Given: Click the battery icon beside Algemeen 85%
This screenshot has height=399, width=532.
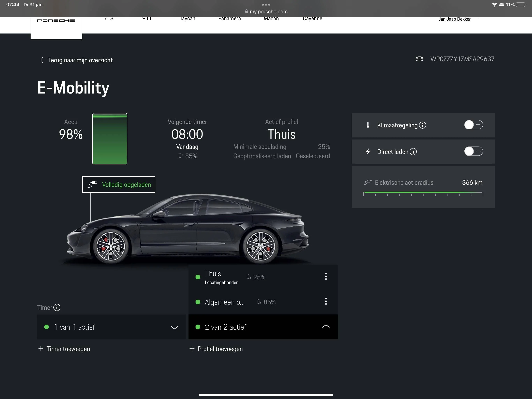Looking at the screenshot, I should tap(259, 302).
